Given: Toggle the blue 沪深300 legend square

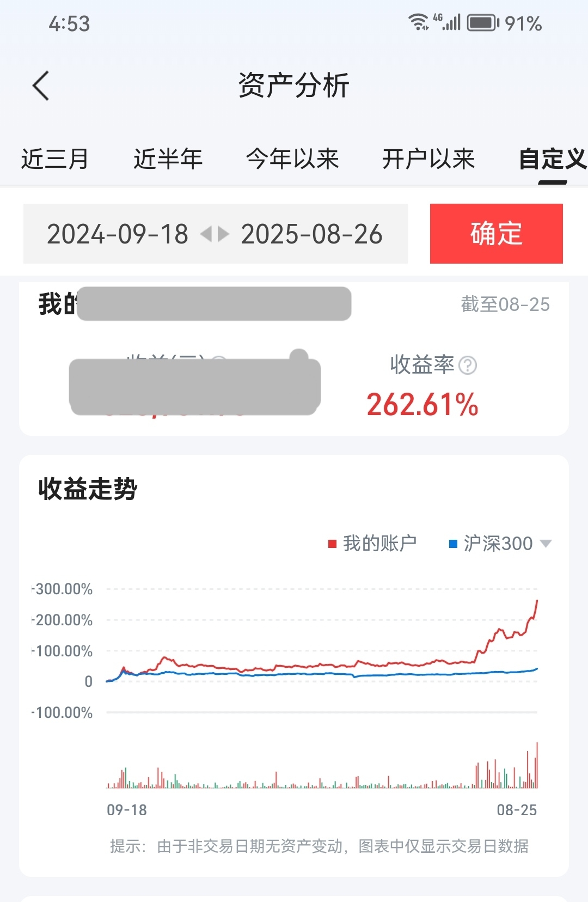Looking at the screenshot, I should [453, 544].
